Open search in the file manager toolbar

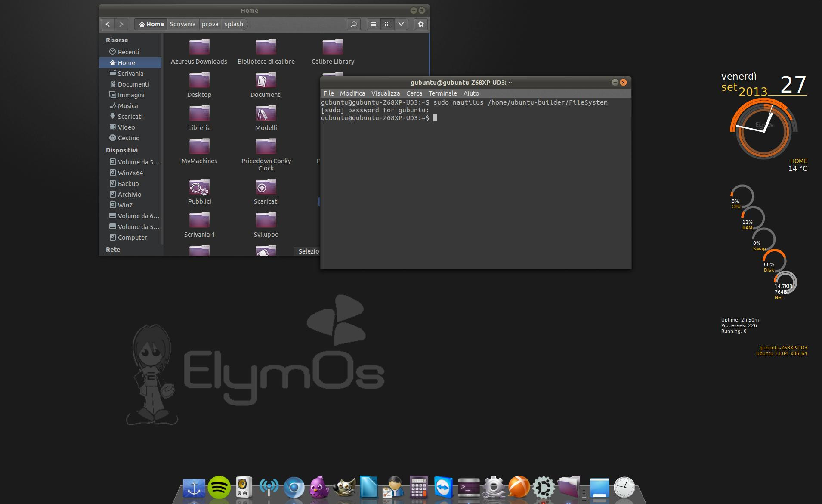click(x=354, y=24)
